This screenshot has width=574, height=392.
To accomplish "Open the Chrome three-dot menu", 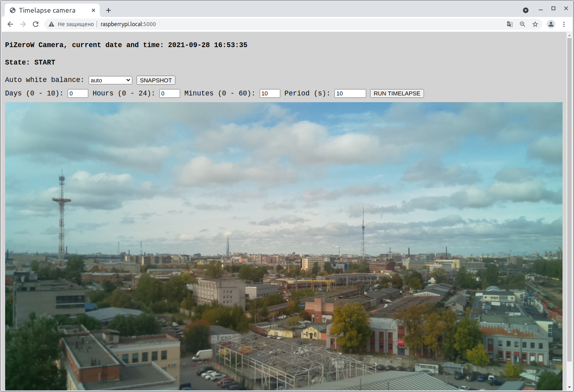I will point(564,24).
